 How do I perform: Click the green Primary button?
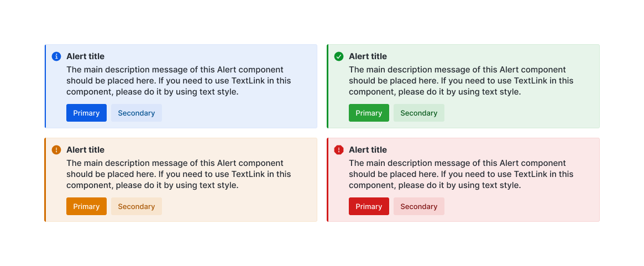(x=369, y=113)
